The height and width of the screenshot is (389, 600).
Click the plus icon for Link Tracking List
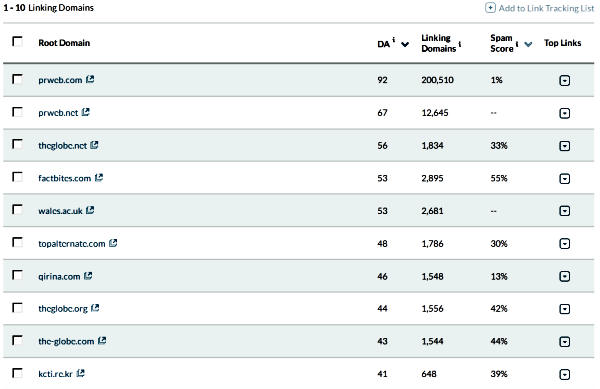[x=490, y=8]
